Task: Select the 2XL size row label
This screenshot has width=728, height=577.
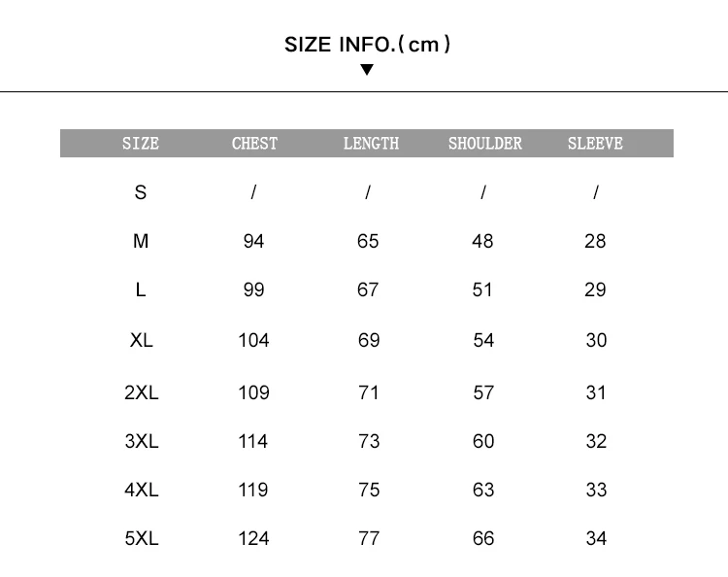Action: (x=141, y=392)
